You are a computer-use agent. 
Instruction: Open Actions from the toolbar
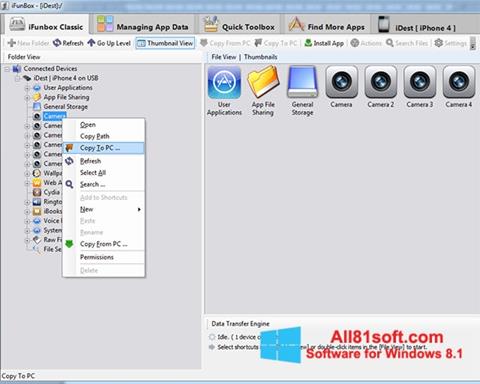click(366, 43)
